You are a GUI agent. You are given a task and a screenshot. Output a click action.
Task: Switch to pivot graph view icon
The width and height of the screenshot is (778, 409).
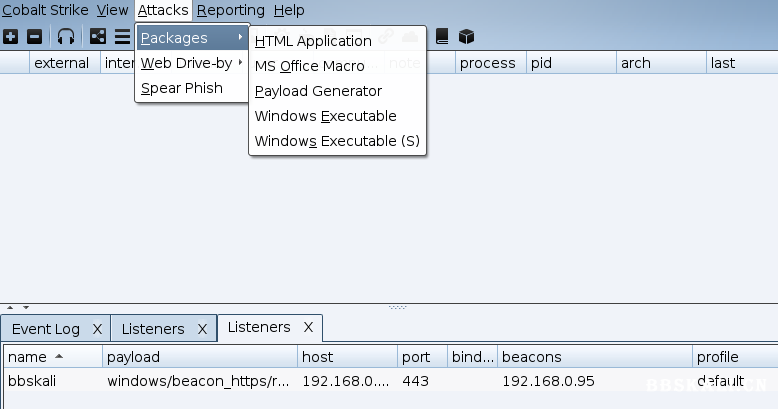coord(99,37)
